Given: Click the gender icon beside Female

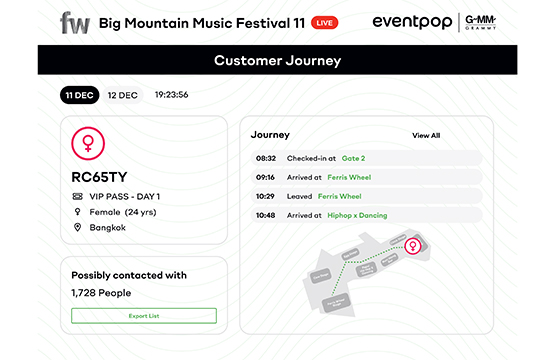Looking at the screenshot, I should click(78, 212).
